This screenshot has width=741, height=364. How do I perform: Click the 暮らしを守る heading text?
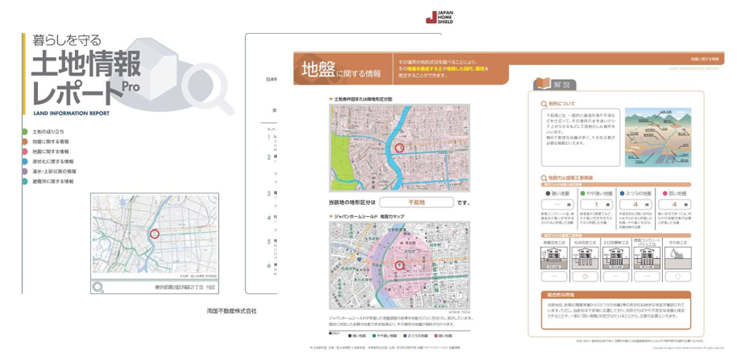pos(67,41)
